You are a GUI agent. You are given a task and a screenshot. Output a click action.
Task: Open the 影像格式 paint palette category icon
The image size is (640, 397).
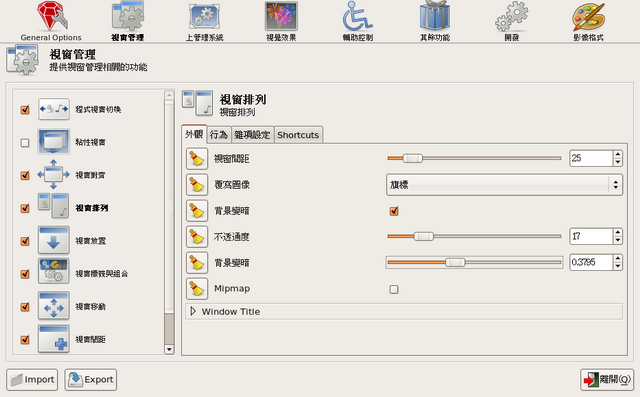[x=588, y=16]
